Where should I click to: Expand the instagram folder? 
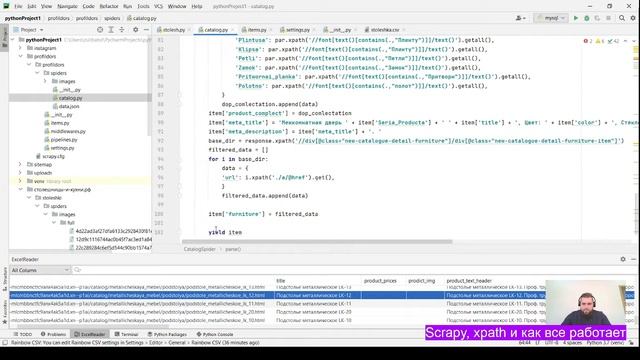(20, 48)
